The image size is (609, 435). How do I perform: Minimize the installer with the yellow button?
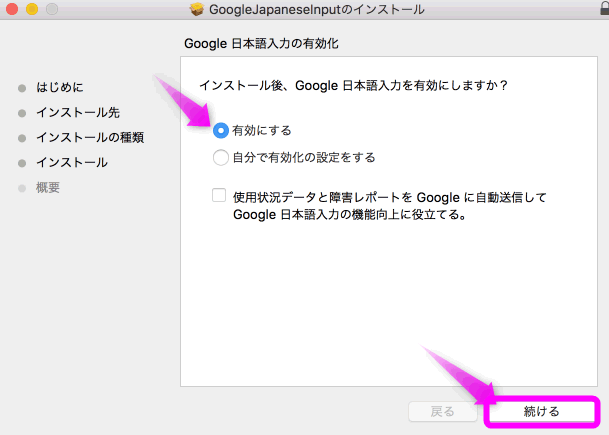[x=30, y=10]
